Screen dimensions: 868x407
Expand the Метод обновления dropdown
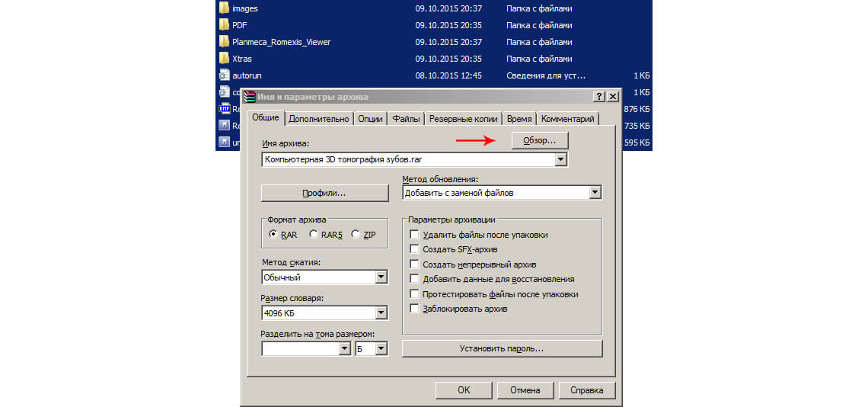[595, 193]
